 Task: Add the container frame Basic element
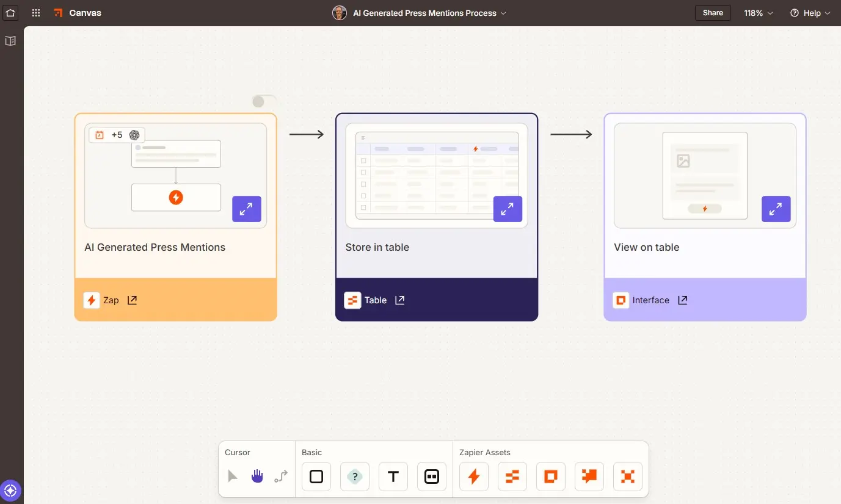pyautogui.click(x=432, y=477)
